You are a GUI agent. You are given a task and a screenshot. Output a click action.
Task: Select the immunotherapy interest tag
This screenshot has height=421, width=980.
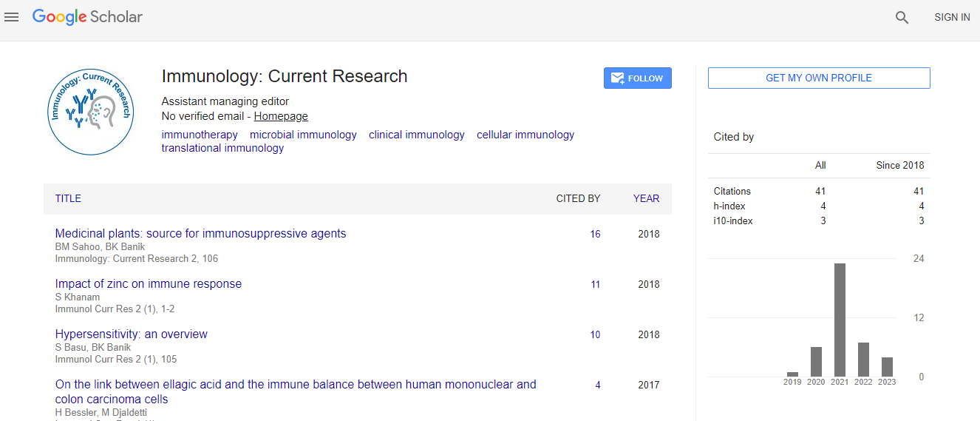[x=200, y=135]
